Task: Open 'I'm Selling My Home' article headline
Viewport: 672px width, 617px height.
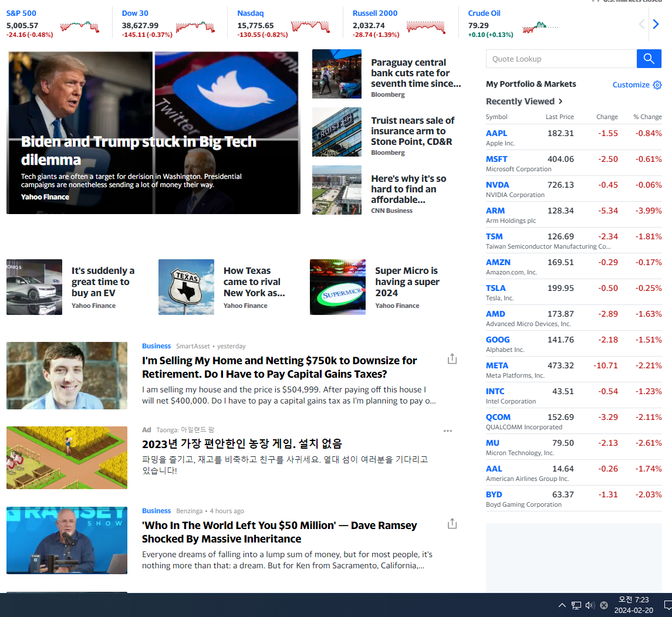Action: 279,367
